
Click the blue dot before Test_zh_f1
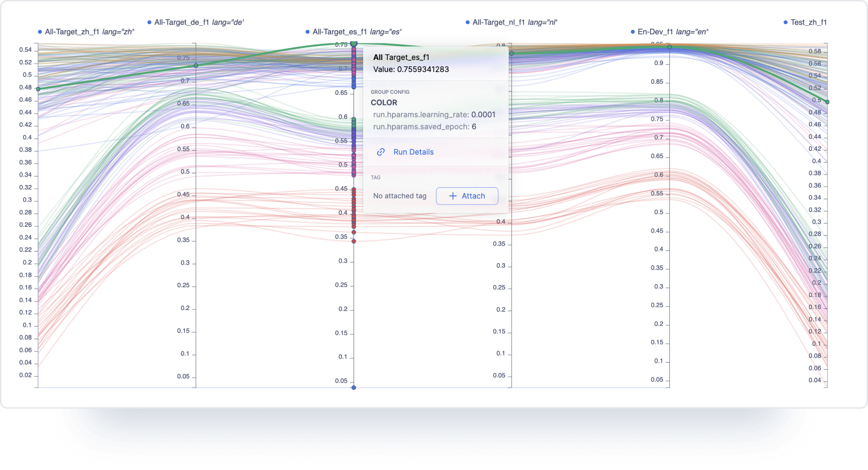click(785, 22)
